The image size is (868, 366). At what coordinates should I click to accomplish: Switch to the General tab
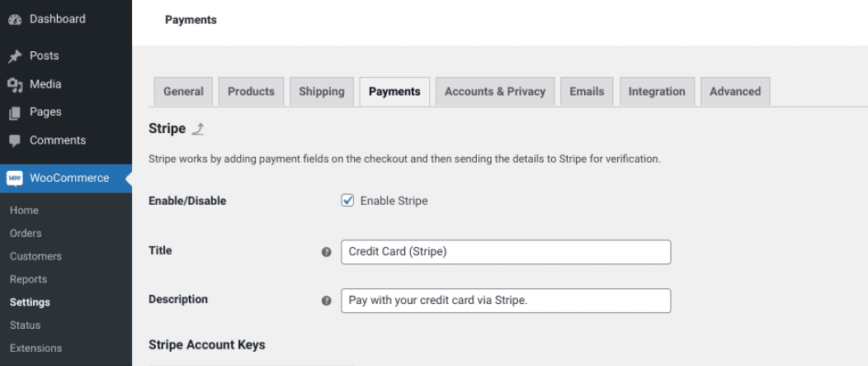(183, 92)
